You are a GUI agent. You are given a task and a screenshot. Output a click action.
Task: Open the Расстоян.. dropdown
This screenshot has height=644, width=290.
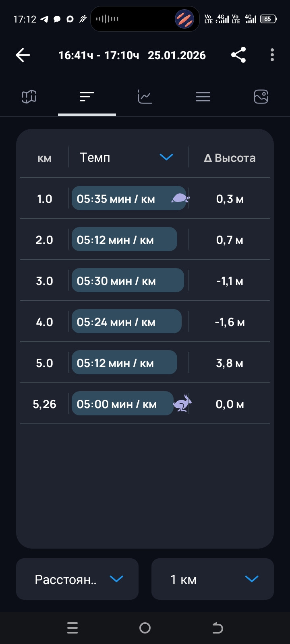coord(77,579)
